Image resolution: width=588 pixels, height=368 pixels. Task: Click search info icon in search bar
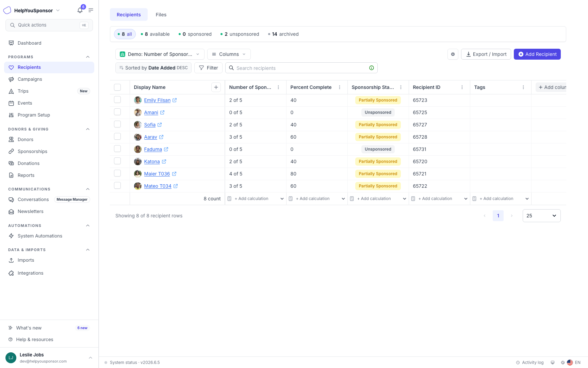[x=372, y=68]
